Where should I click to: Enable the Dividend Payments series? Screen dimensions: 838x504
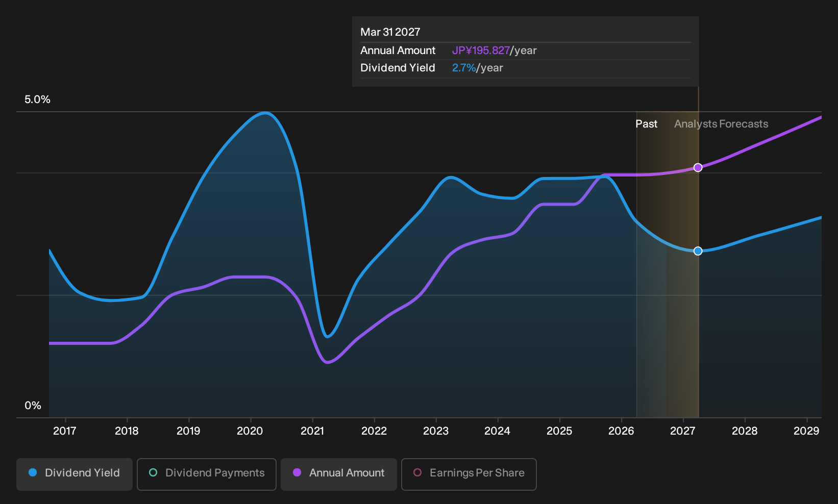pyautogui.click(x=207, y=474)
